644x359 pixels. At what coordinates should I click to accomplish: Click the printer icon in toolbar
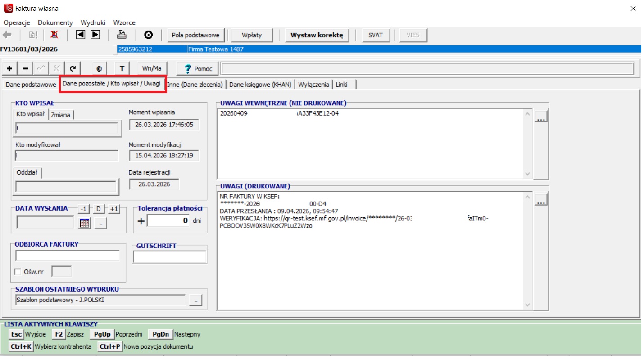click(x=122, y=35)
